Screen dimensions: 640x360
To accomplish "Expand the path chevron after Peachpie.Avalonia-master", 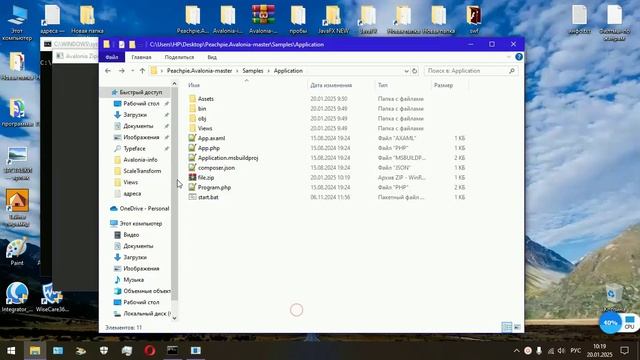I will point(237,71).
